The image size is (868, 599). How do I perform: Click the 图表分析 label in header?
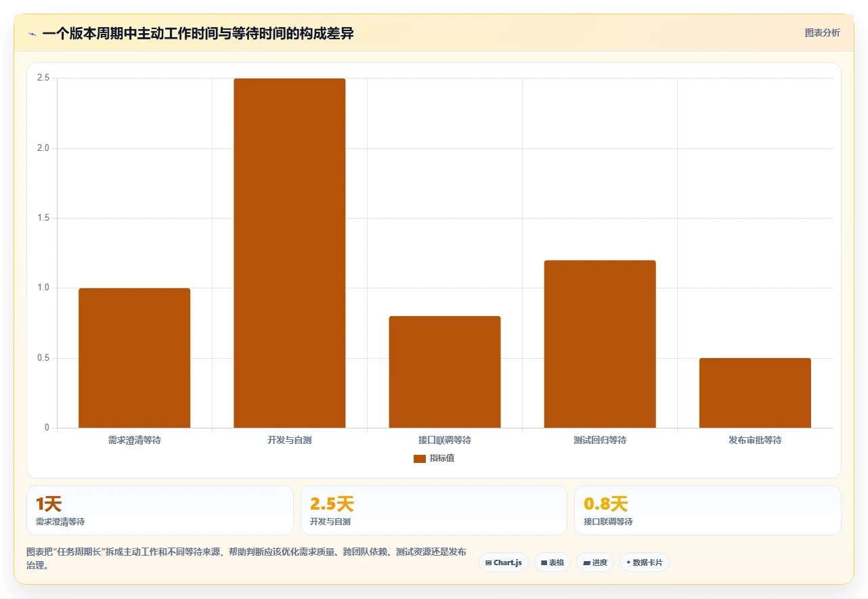(822, 32)
